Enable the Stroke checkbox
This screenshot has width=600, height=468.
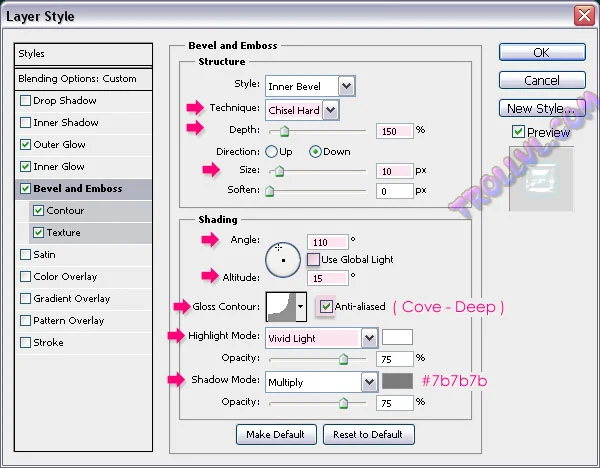tap(25, 342)
